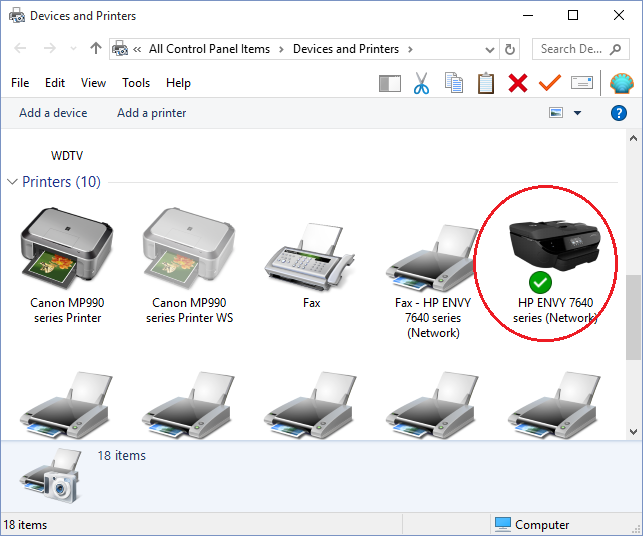Click the orange checkmark toolbar icon

point(550,83)
